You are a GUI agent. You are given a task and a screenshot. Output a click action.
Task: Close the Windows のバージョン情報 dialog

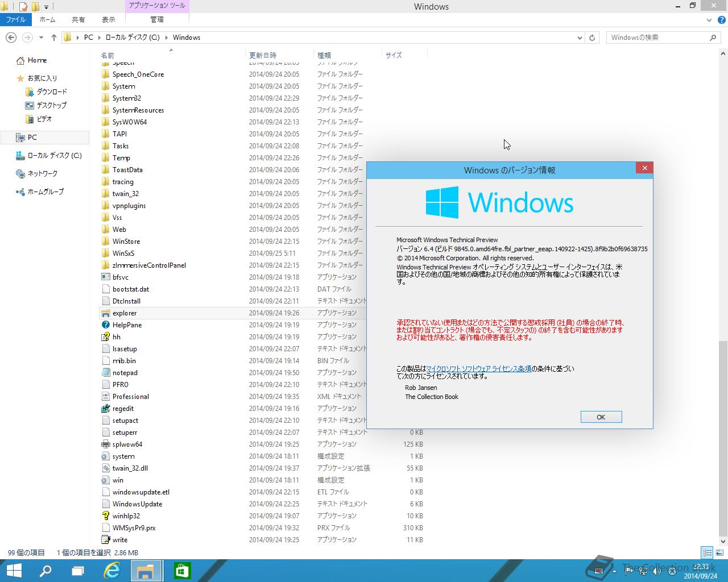pyautogui.click(x=644, y=168)
